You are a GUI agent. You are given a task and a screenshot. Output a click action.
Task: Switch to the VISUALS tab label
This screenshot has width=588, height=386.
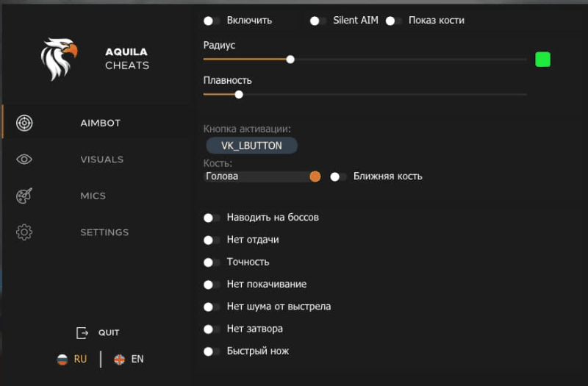(101, 160)
